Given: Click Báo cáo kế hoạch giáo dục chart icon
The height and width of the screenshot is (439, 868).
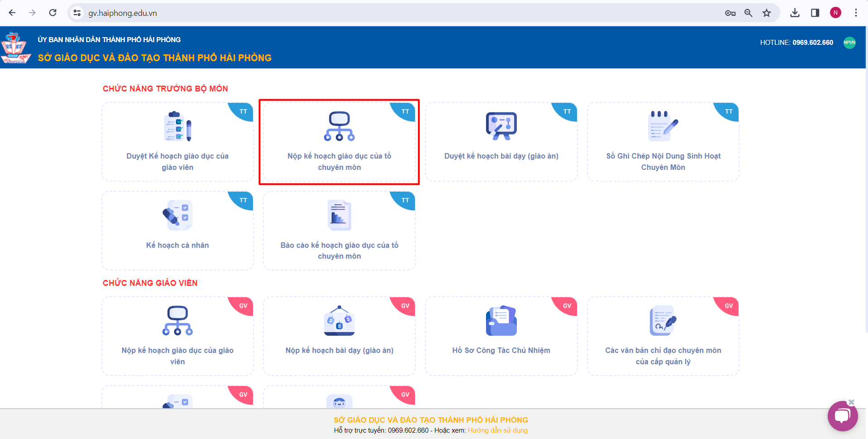Looking at the screenshot, I should click(x=339, y=215).
